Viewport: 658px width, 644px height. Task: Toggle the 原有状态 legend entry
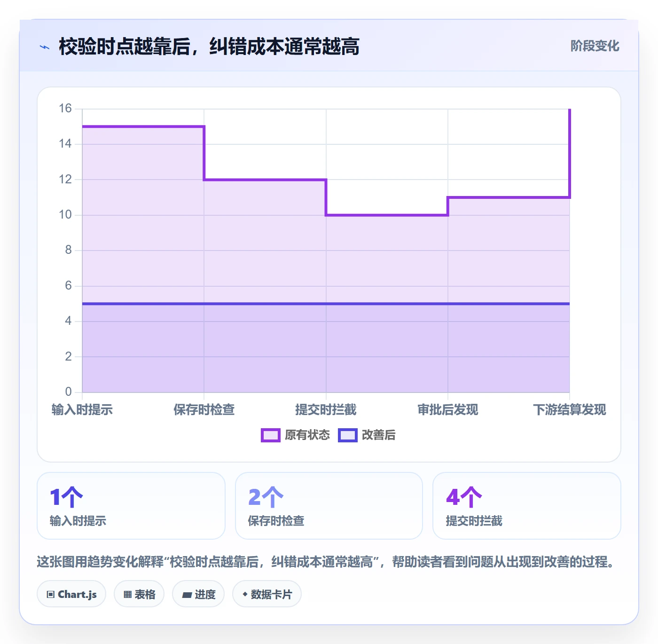[x=296, y=435]
